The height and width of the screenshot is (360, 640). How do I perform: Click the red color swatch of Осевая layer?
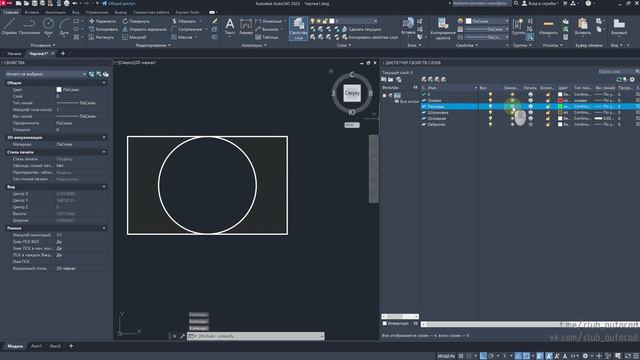point(560,100)
